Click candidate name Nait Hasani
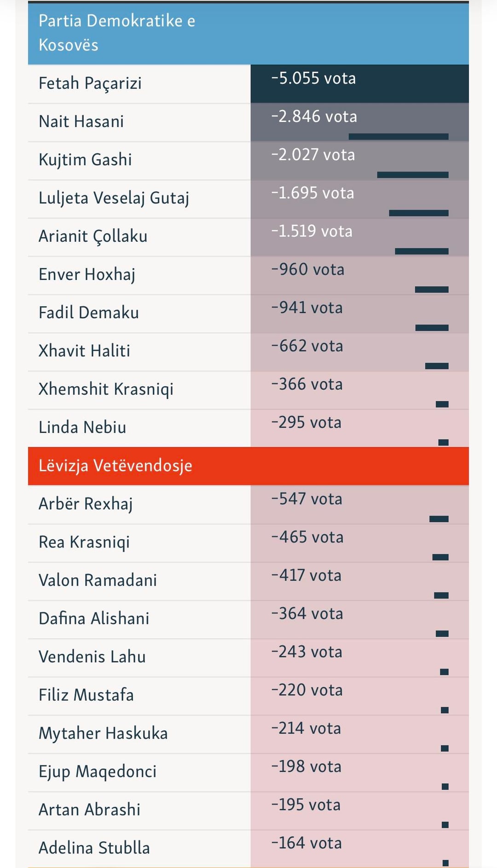The height and width of the screenshot is (868, 497). (81, 122)
